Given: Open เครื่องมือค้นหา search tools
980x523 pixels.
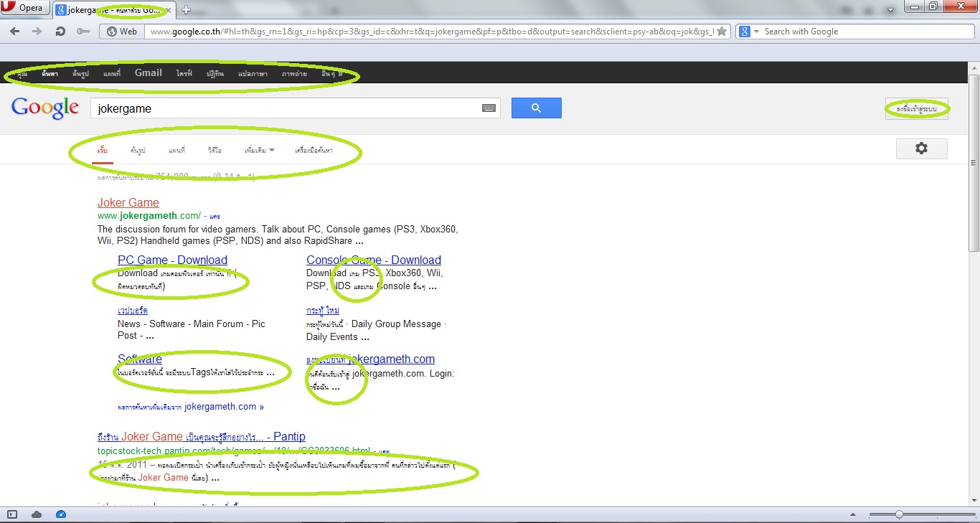Looking at the screenshot, I should 314,151.
